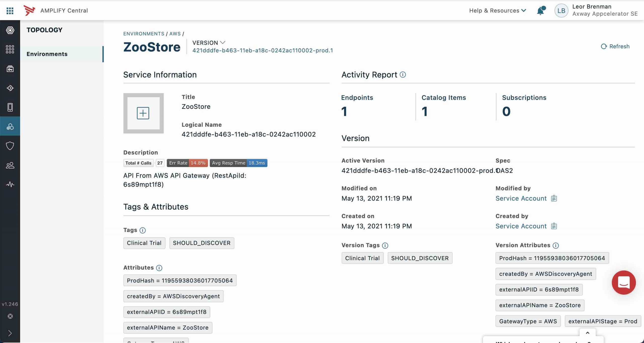Click the version link ending prod.1
The width and height of the screenshot is (644, 343).
[x=263, y=50]
